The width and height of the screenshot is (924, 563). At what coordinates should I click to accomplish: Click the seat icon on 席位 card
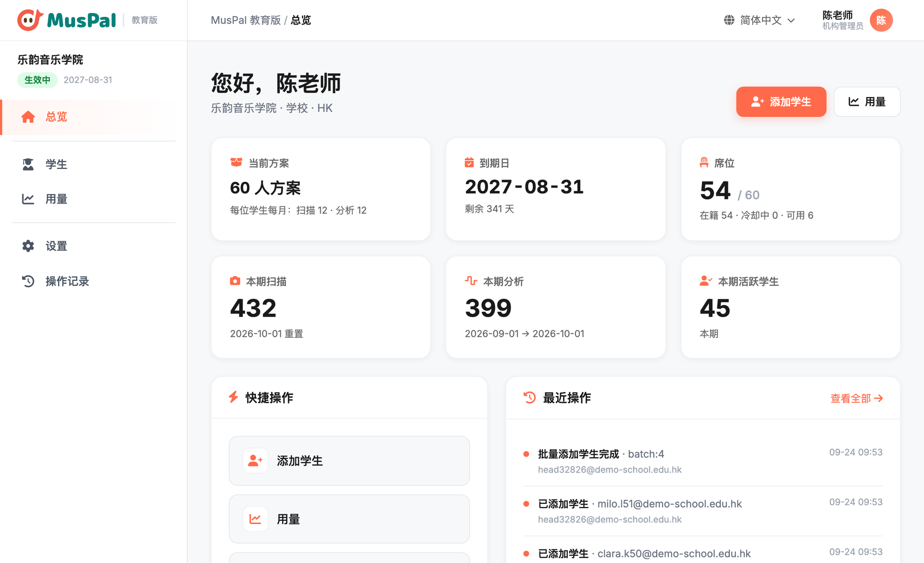click(704, 163)
